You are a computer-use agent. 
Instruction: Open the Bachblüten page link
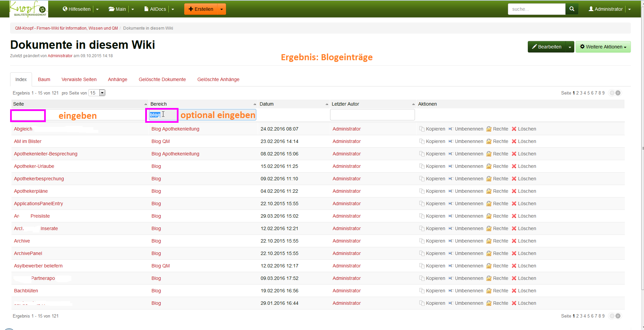26,291
